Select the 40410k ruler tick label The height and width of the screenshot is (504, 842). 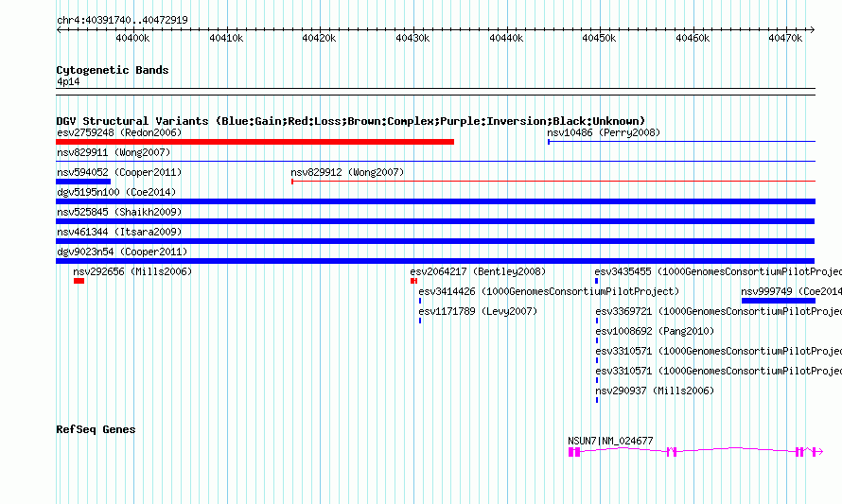(x=226, y=38)
